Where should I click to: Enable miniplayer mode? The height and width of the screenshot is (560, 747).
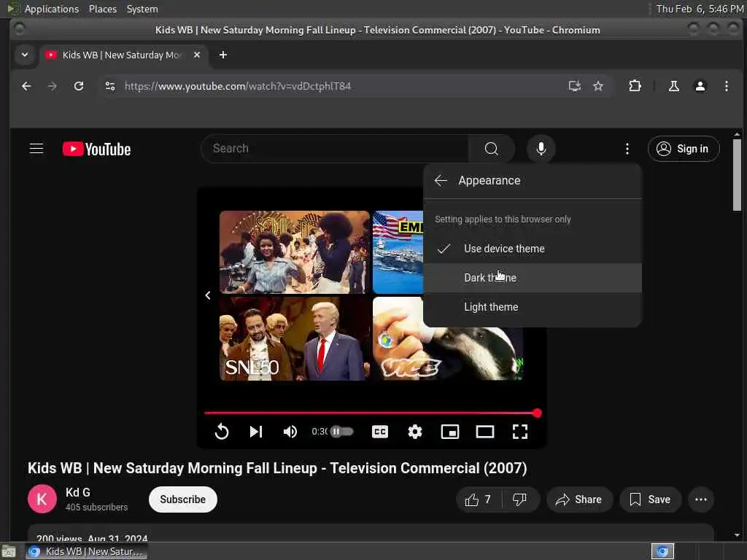(449, 432)
